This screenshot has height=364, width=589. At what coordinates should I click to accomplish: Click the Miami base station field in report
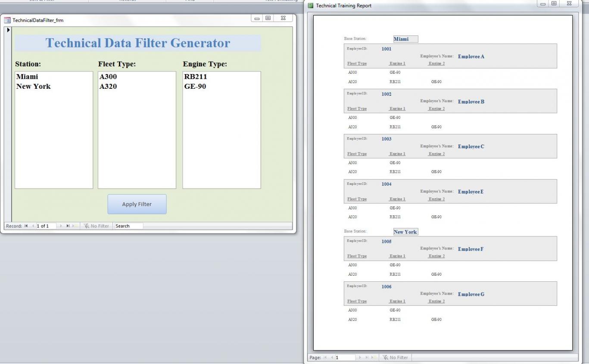click(x=405, y=39)
